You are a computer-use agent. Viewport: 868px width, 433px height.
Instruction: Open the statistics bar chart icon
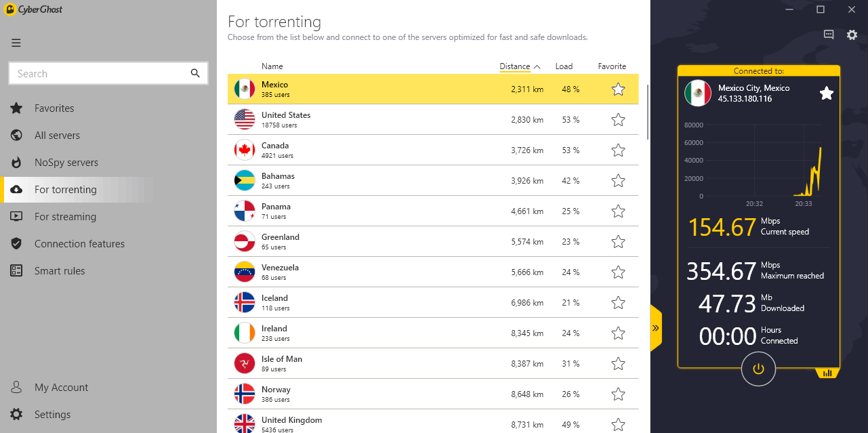coord(827,373)
